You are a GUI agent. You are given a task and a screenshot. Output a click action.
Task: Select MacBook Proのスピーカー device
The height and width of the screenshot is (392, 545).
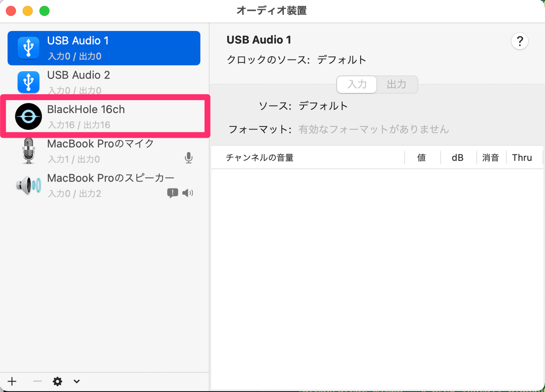pyautogui.click(x=104, y=185)
